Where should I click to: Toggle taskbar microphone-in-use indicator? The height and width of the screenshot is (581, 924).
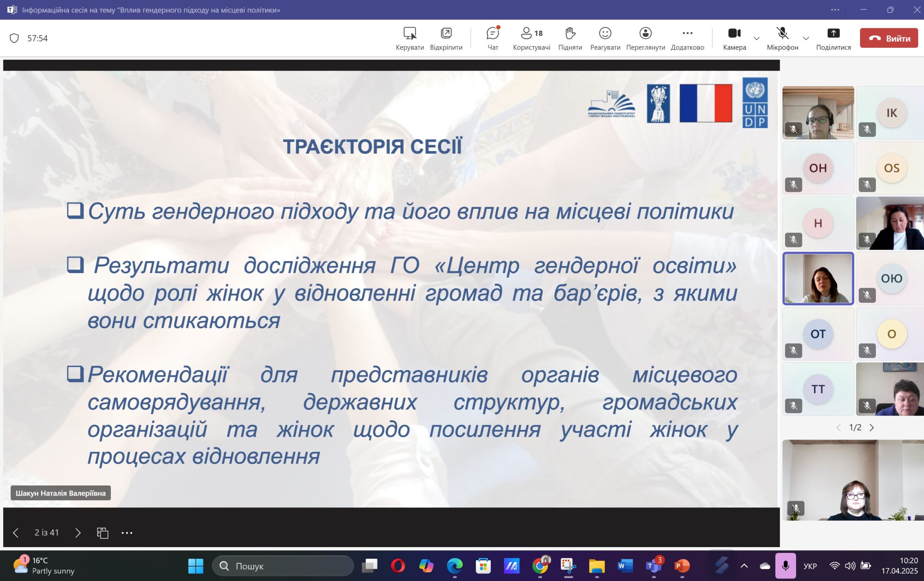tap(785, 565)
